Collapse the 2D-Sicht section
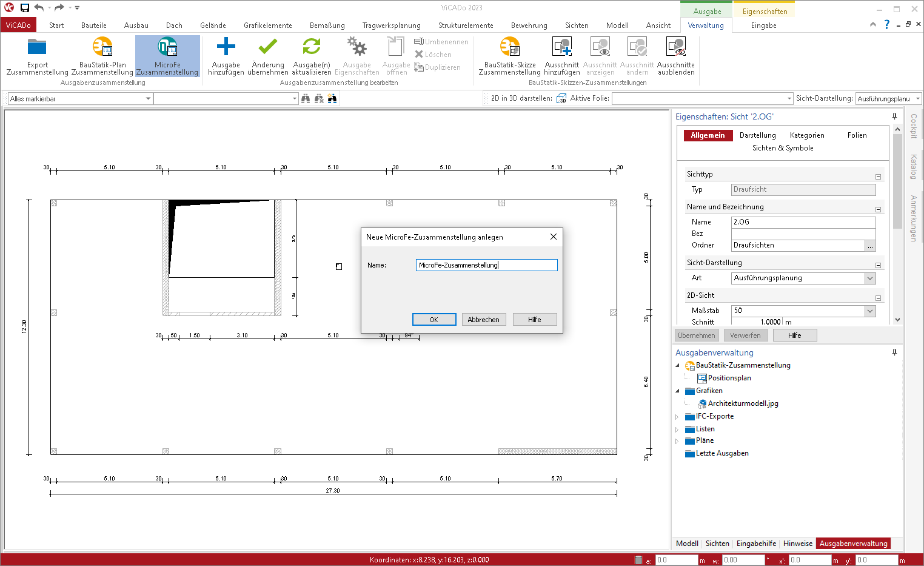 878,298
